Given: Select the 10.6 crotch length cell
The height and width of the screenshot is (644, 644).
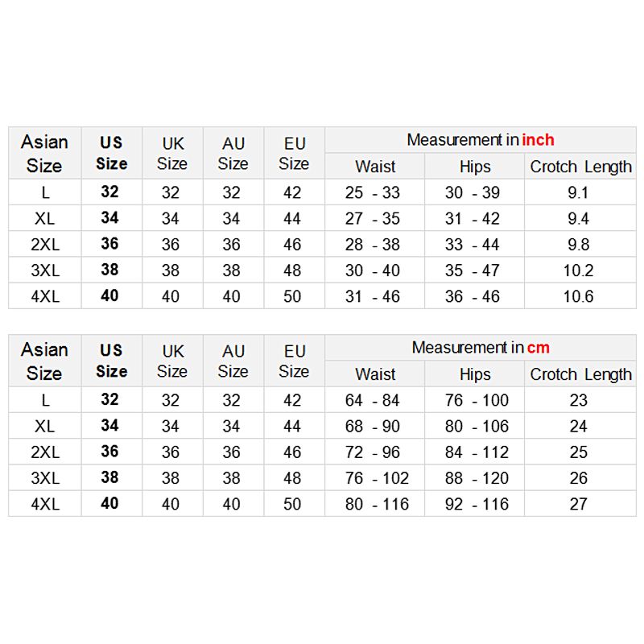Looking at the screenshot, I should pyautogui.click(x=578, y=296).
